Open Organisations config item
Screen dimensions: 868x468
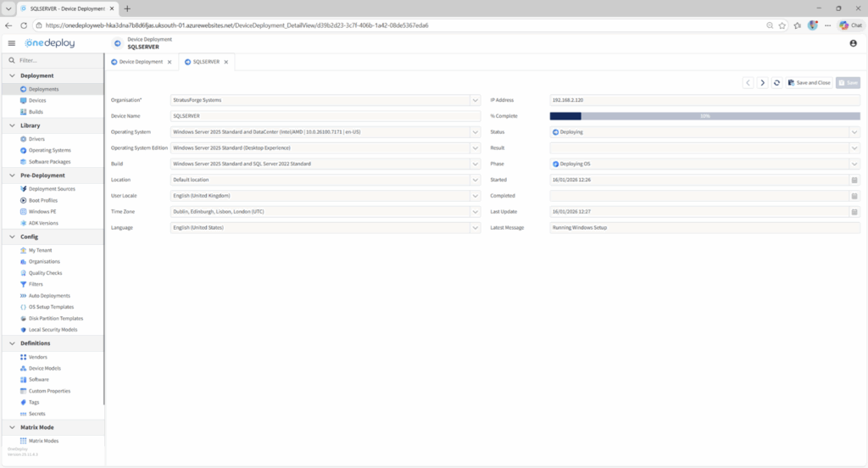(x=44, y=261)
